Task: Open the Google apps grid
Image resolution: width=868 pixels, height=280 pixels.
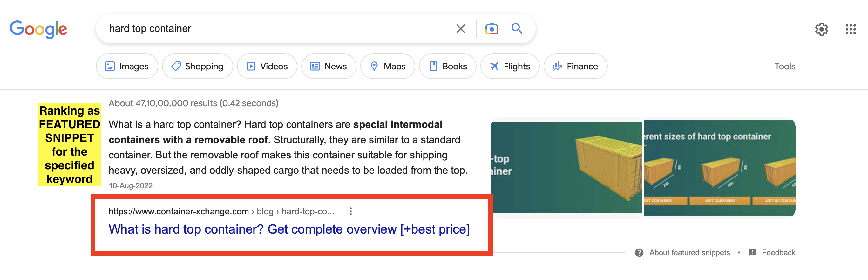Action: tap(851, 29)
